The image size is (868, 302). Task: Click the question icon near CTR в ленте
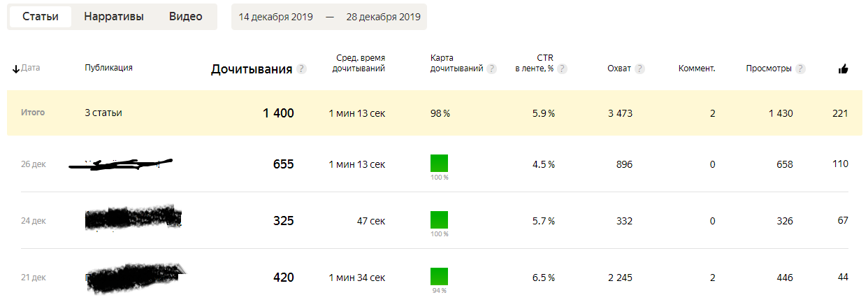pos(562,69)
